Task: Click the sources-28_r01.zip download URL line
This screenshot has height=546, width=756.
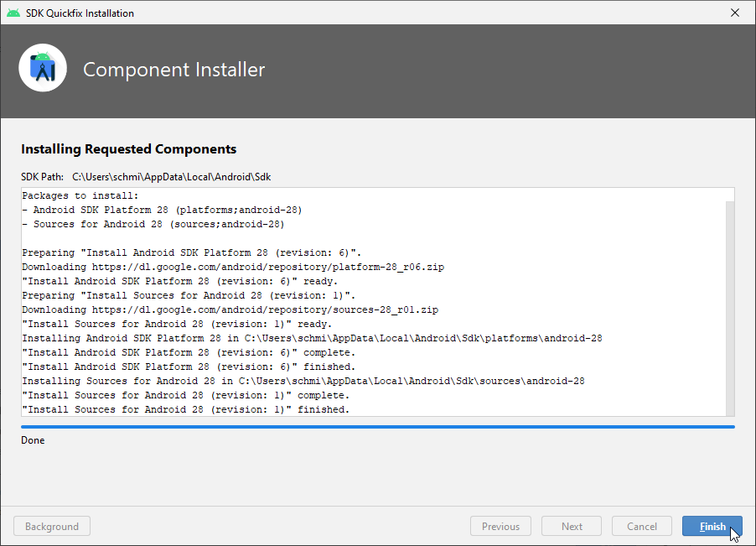Action: [230, 309]
